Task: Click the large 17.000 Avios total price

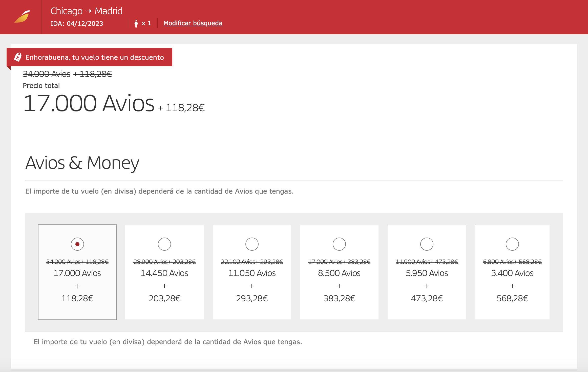Action: click(89, 103)
